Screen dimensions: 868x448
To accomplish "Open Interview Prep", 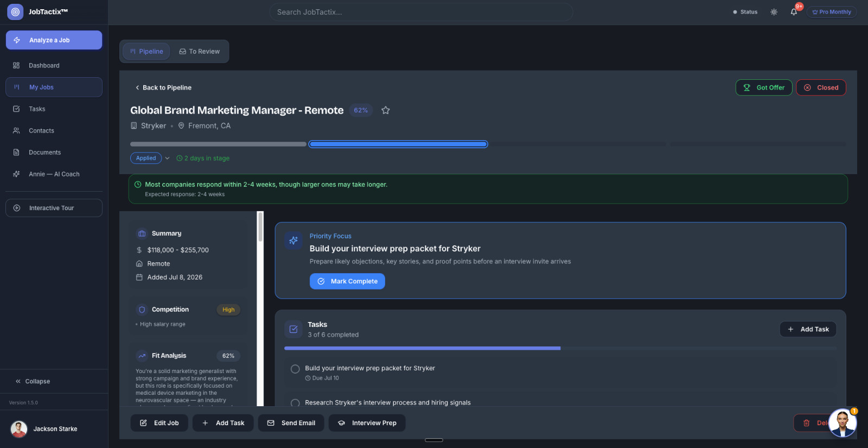I will 367,423.
